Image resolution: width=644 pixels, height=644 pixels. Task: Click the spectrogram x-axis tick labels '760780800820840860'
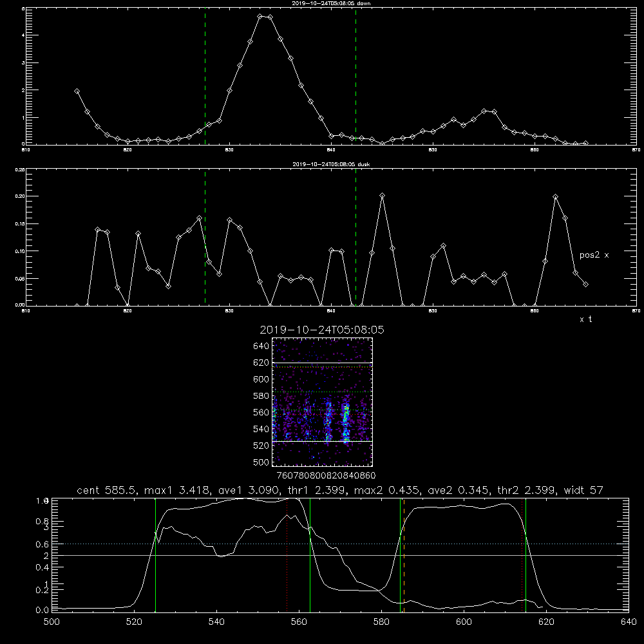pyautogui.click(x=326, y=476)
